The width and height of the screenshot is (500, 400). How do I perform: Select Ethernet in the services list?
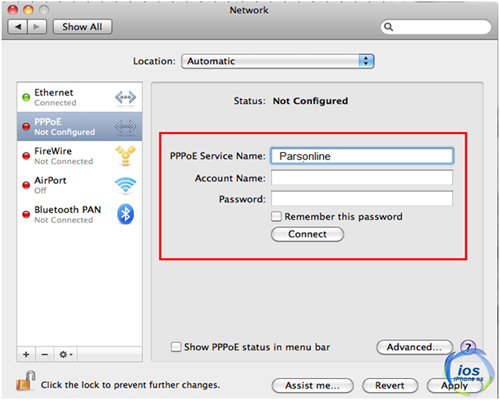coord(80,97)
